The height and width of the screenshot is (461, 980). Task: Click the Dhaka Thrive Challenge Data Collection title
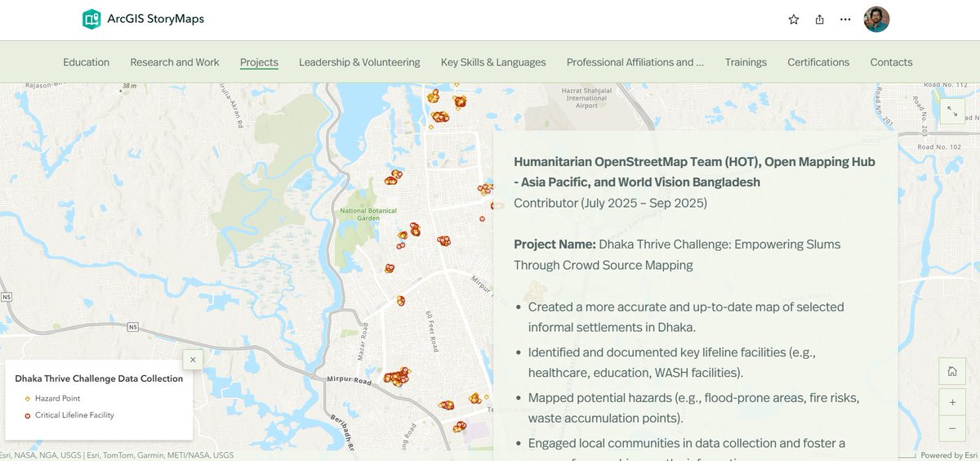(99, 378)
